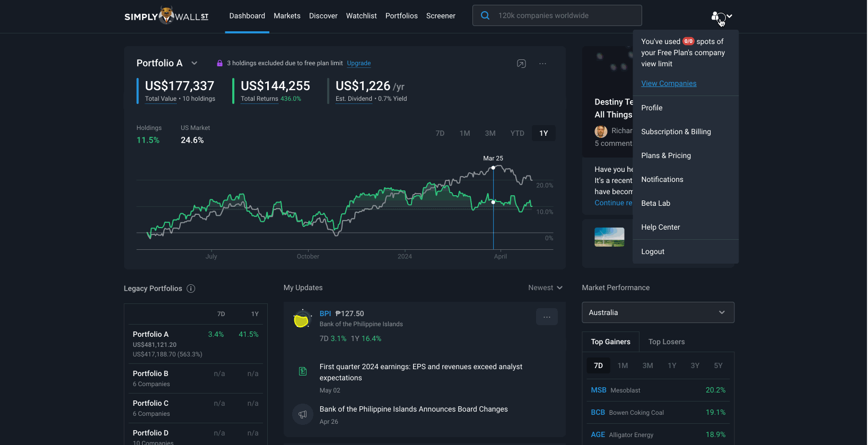This screenshot has height=445, width=868.
Task: Open the BPI update options ellipsis button
Action: (547, 317)
